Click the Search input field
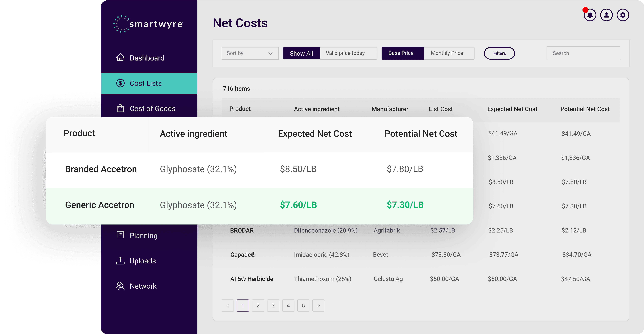Screen dimensions: 644x334 coord(583,53)
